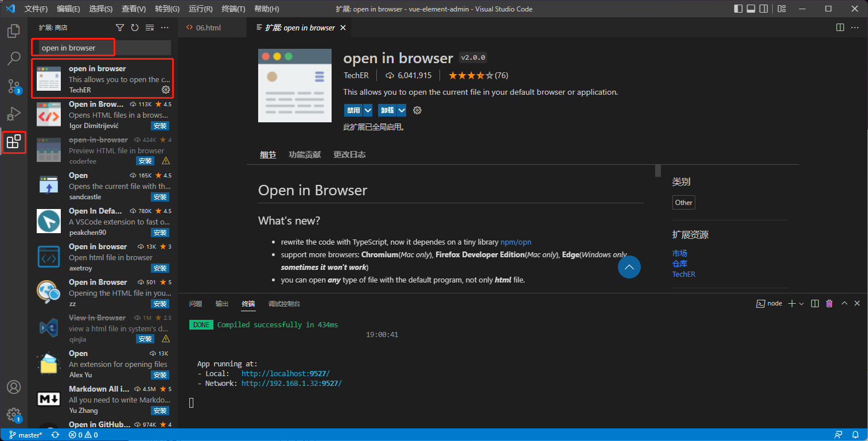Synchronize changes icon in status bar
Viewport: 868px width, 441px height.
(x=55, y=435)
